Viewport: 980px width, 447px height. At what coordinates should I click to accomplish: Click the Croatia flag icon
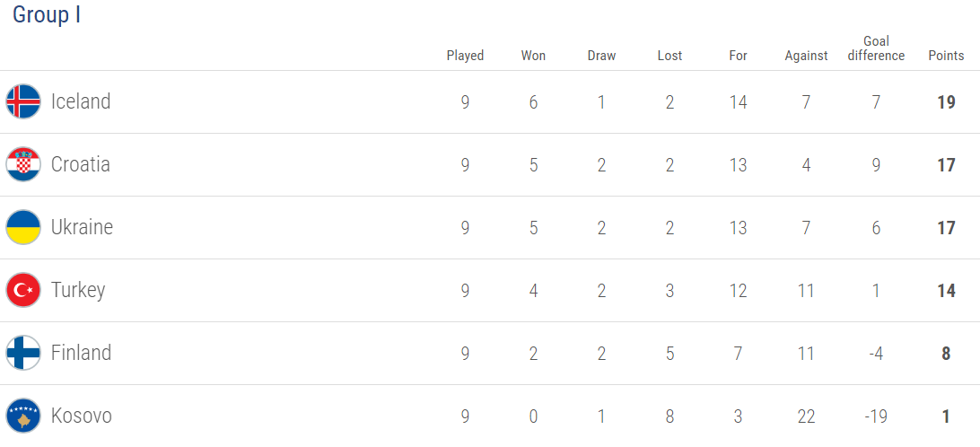click(23, 164)
